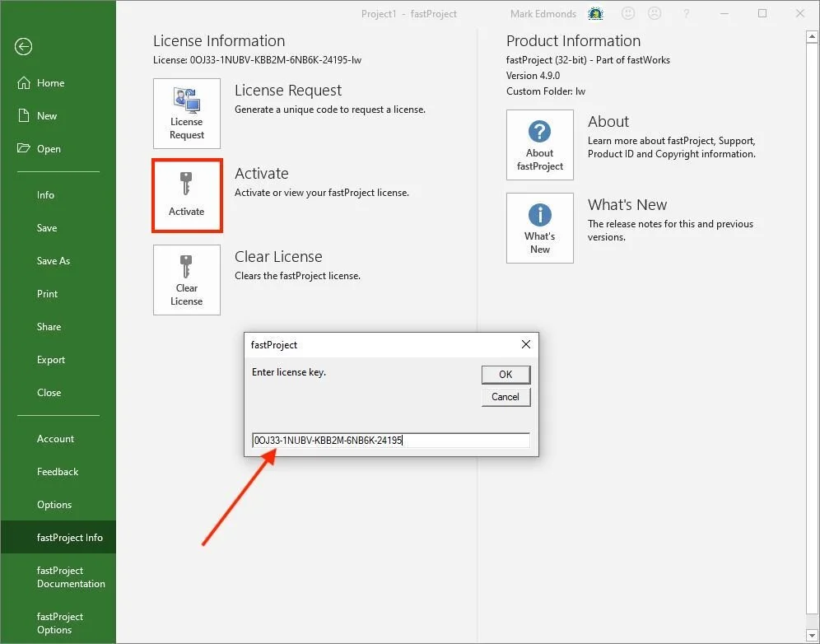Confirm the license key with OK
The image size is (820, 644).
point(506,375)
